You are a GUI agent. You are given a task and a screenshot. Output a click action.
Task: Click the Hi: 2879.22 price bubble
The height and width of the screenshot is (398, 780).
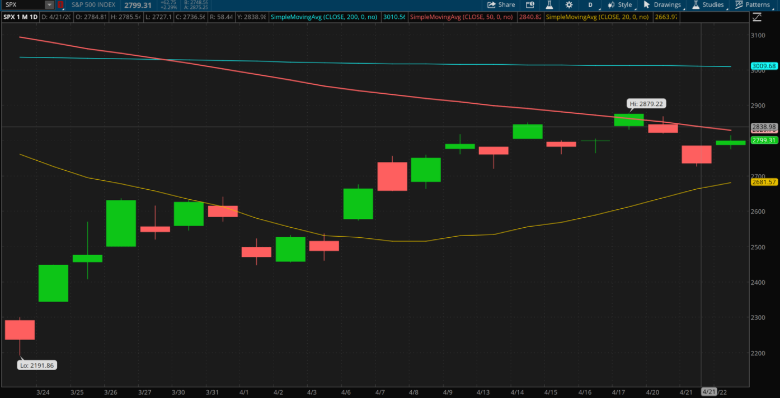(x=646, y=104)
